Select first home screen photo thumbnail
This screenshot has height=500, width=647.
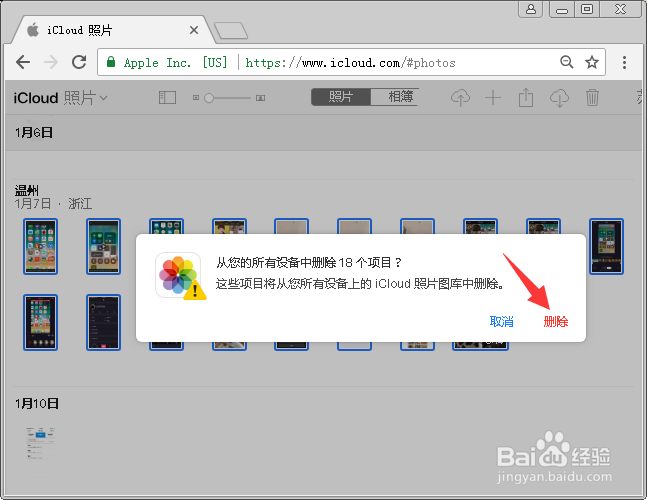click(x=40, y=246)
